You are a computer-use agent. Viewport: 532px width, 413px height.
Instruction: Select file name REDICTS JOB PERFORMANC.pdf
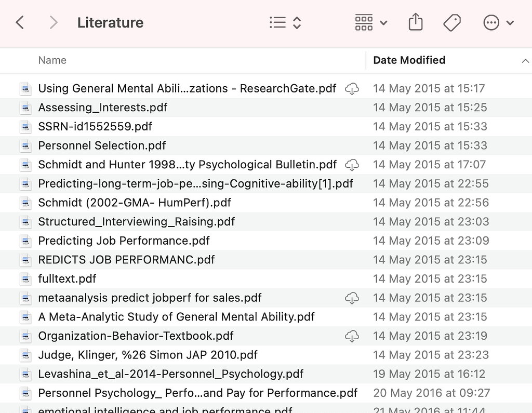coord(126,260)
